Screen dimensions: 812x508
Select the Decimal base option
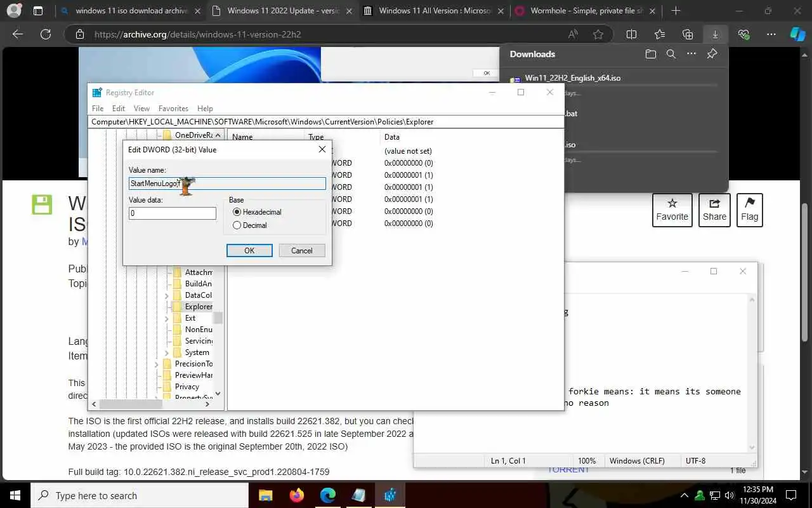250,225
